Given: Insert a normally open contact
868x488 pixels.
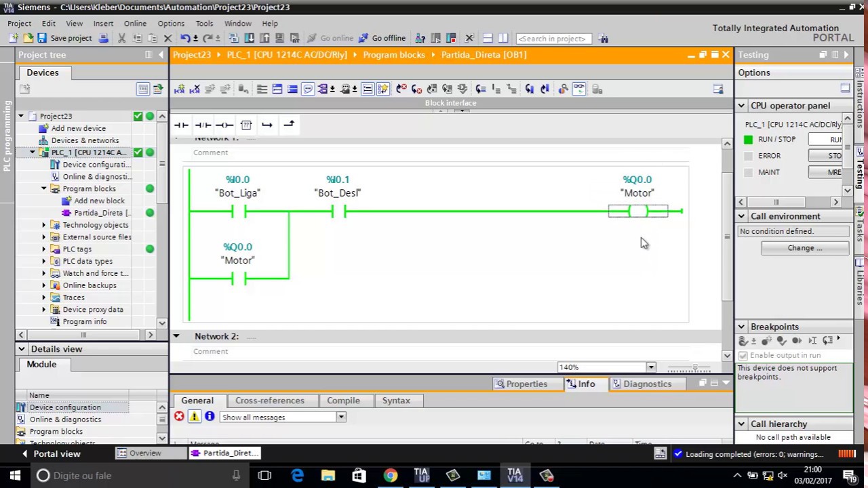Looking at the screenshot, I should pos(181,125).
